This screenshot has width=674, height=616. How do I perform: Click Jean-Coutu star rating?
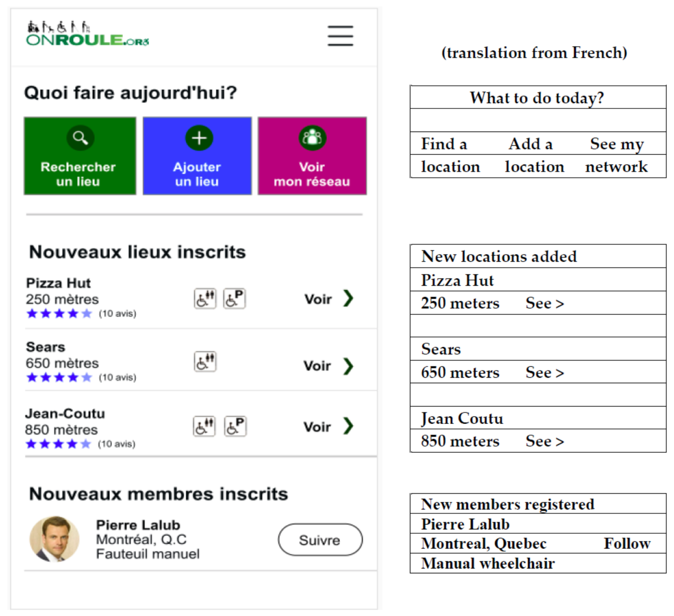(x=58, y=444)
